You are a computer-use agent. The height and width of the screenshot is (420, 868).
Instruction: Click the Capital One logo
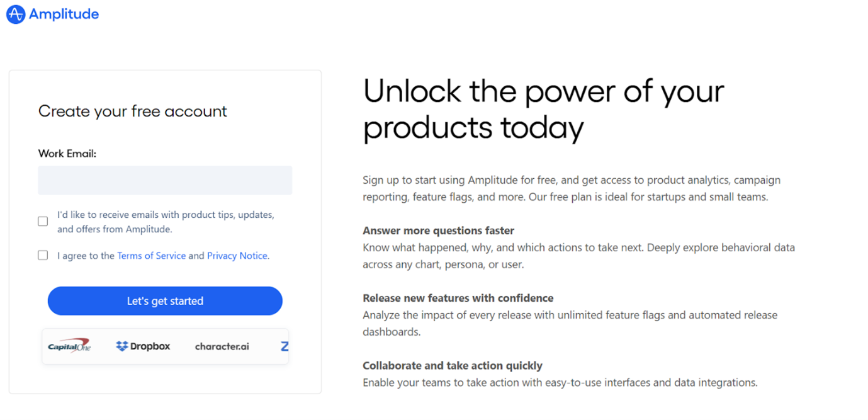coord(69,346)
